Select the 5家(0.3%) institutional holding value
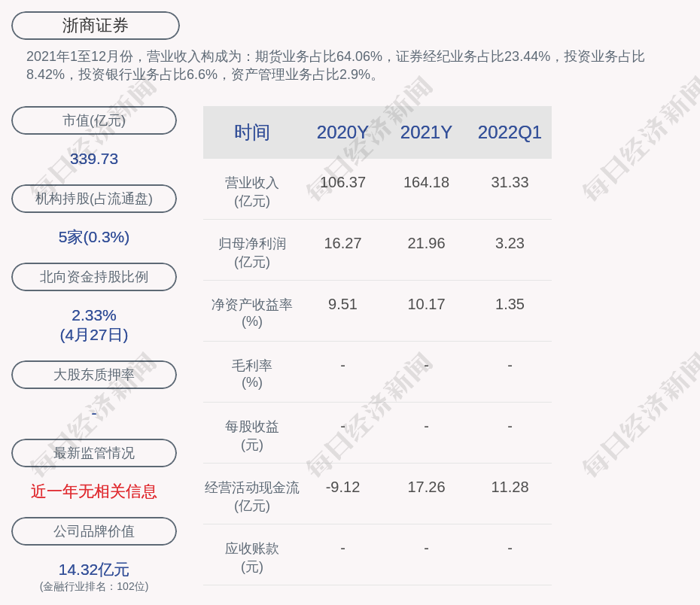 click(94, 237)
